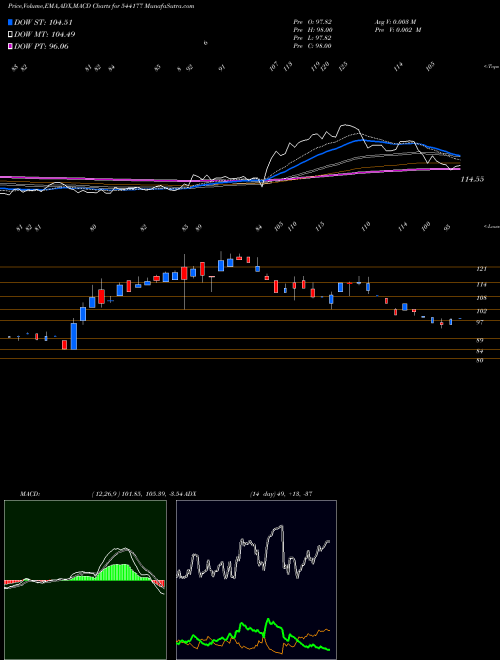Click the 80 price level label

(x=480, y=361)
